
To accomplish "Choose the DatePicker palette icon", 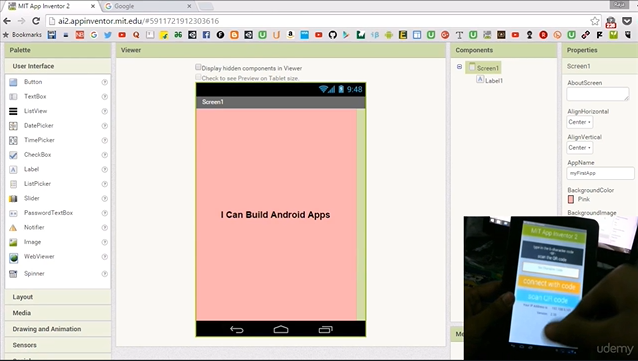I will 13,126.
